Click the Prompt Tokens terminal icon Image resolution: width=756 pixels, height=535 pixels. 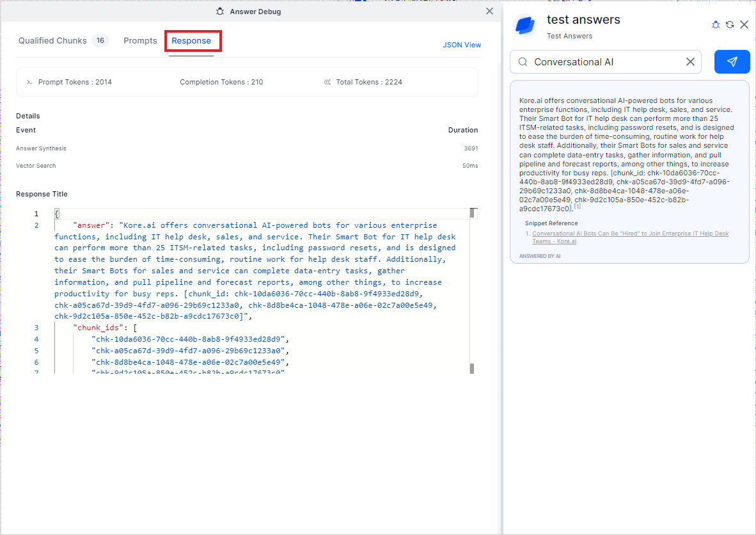[29, 83]
